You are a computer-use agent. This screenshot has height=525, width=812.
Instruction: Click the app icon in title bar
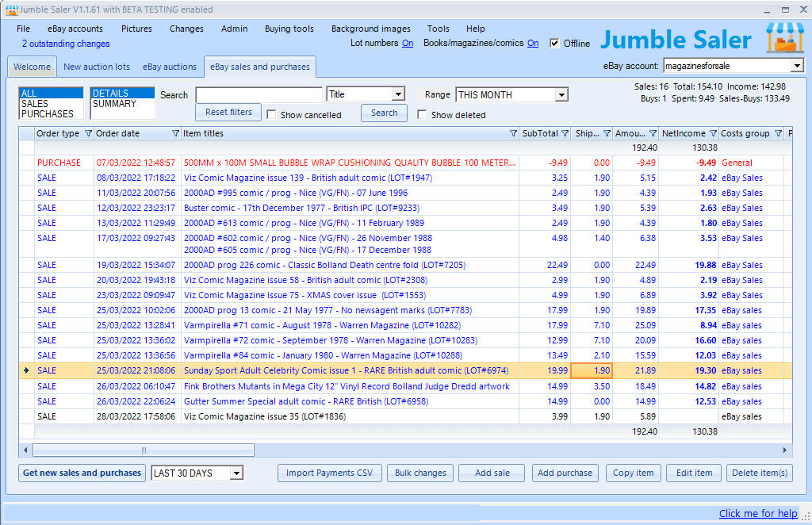tap(11, 10)
